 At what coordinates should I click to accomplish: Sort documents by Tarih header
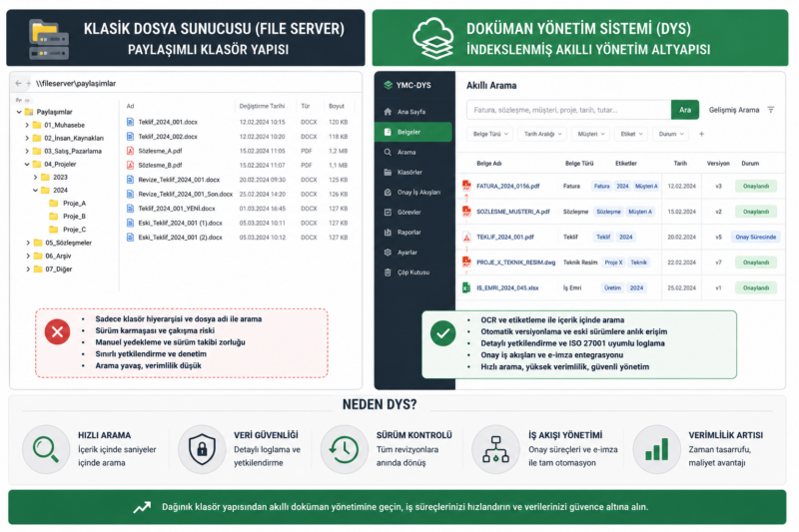(x=680, y=164)
